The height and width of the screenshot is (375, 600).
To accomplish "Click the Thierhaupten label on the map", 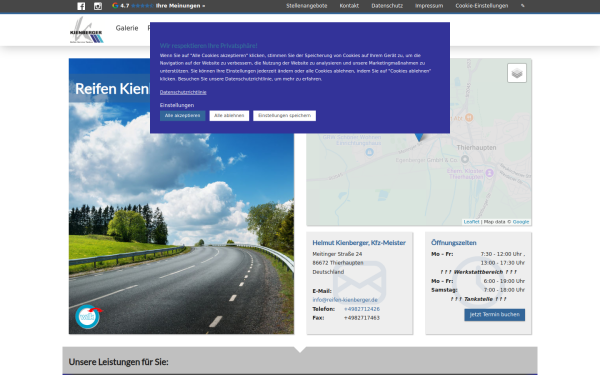I will (476, 148).
